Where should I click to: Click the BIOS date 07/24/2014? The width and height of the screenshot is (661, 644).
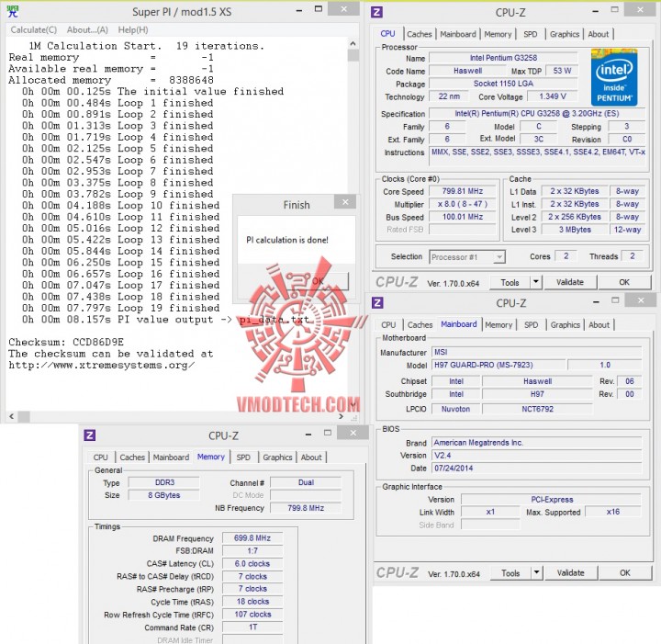click(x=537, y=469)
